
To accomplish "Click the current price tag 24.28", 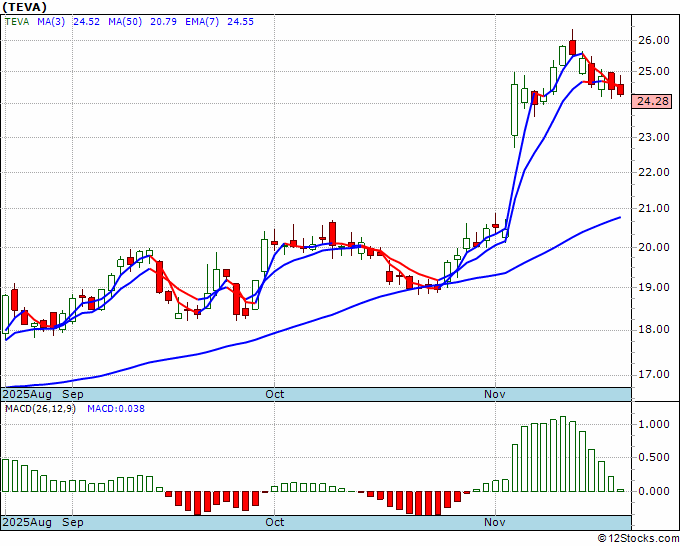I will [654, 102].
